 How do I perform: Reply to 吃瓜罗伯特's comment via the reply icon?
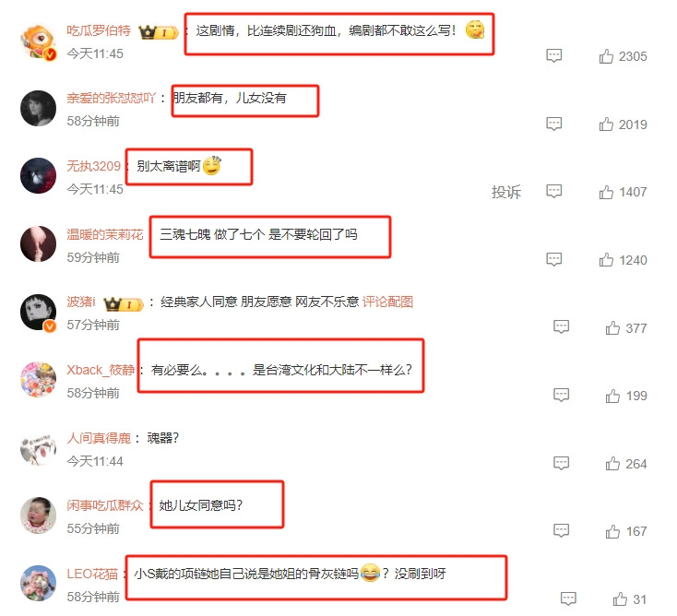pos(554,55)
